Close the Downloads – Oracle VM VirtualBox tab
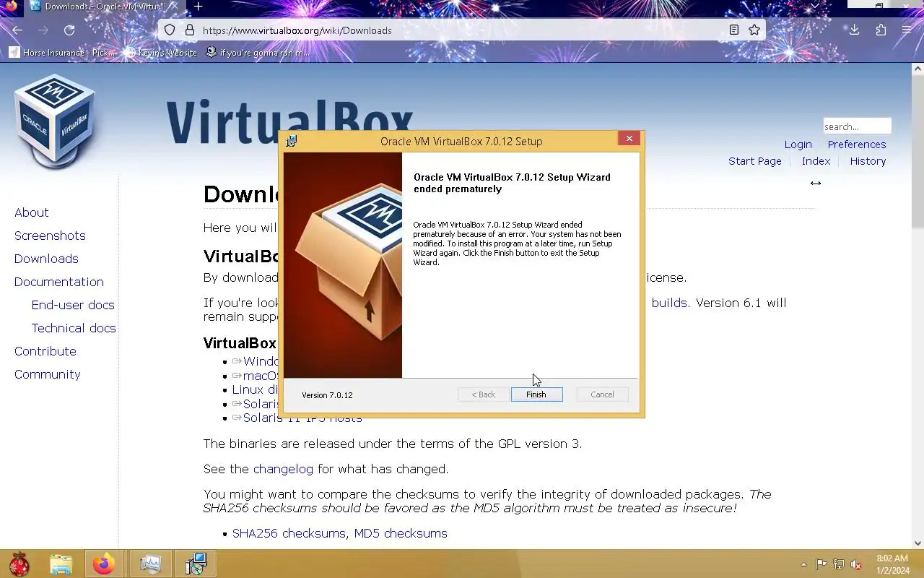Image resolution: width=924 pixels, height=578 pixels. tap(175, 7)
